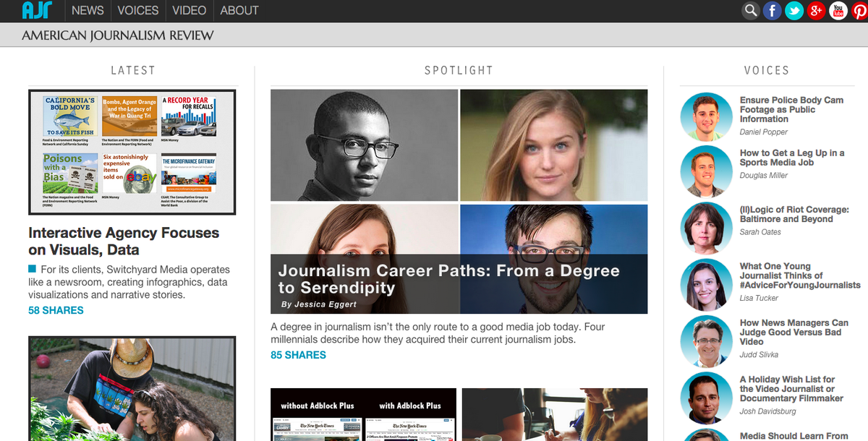This screenshot has width=868, height=441.
Task: Visit the Facebook page icon
Action: [773, 10]
